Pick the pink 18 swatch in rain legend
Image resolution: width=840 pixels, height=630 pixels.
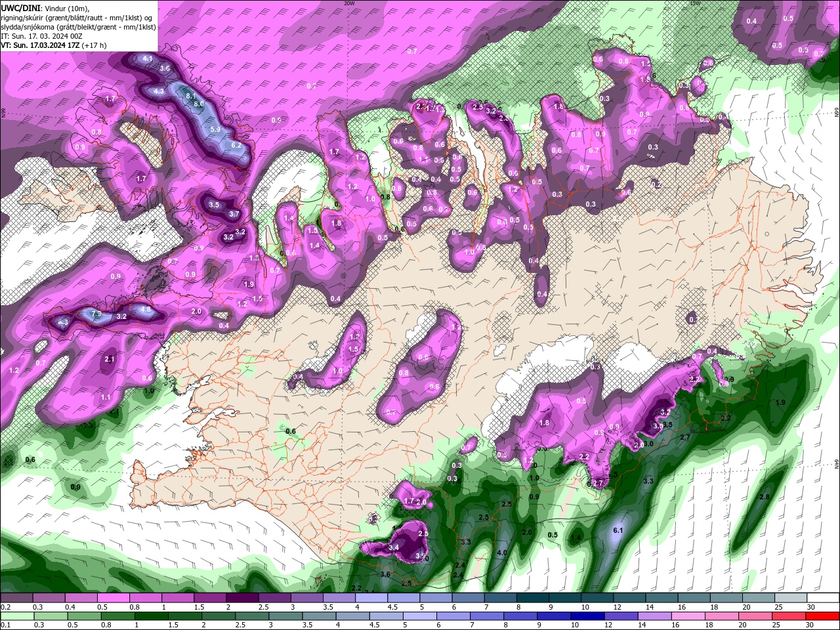pos(721,616)
